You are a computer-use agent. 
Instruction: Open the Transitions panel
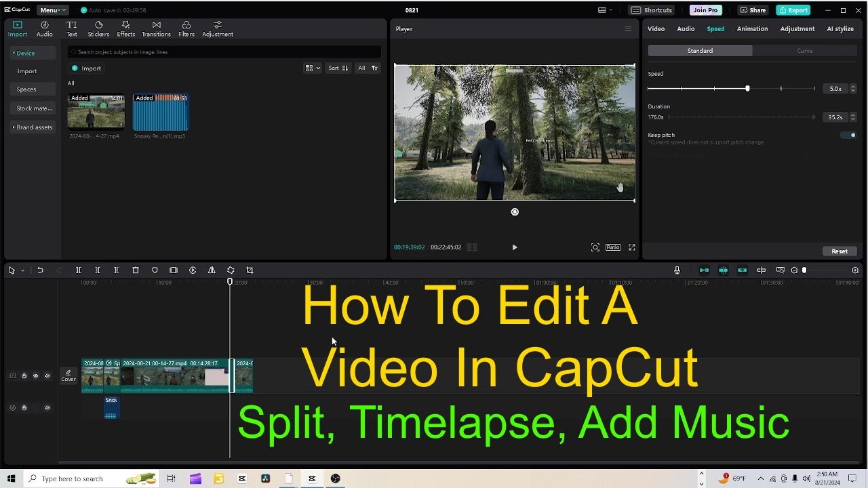coord(156,28)
